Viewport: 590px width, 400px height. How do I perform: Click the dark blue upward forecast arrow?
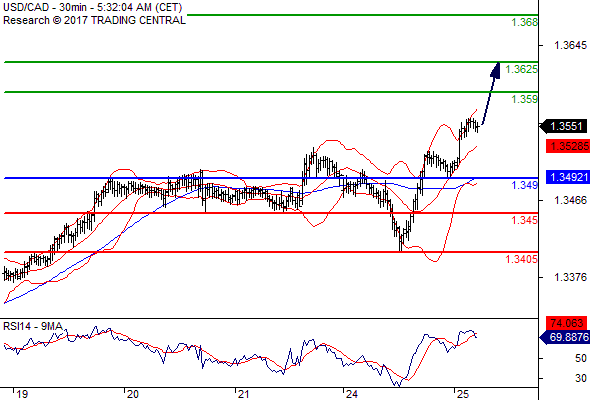tap(491, 93)
